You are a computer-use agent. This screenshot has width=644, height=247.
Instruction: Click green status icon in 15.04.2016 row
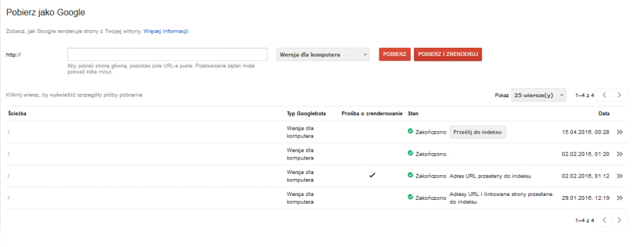click(x=410, y=131)
